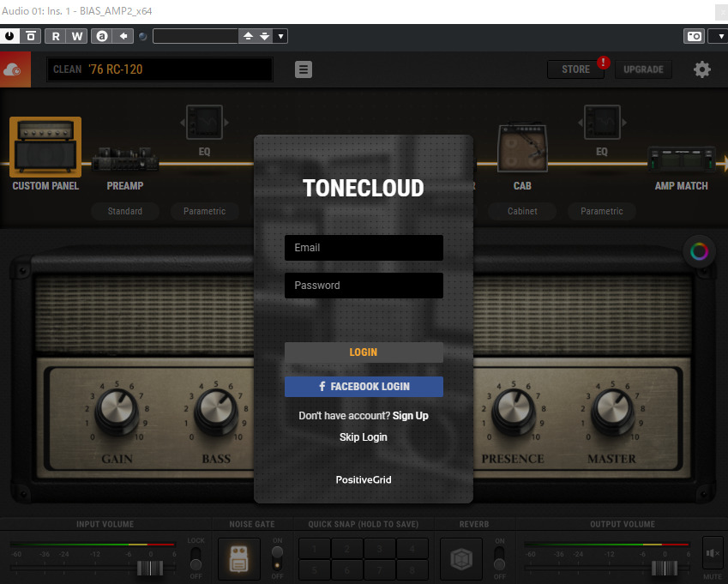Select Quick Snap slot 8
Image resolution: width=728 pixels, height=584 pixels.
pos(412,569)
